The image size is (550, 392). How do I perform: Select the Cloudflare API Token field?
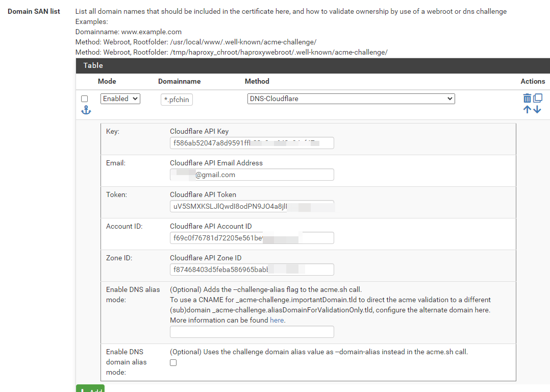252,206
